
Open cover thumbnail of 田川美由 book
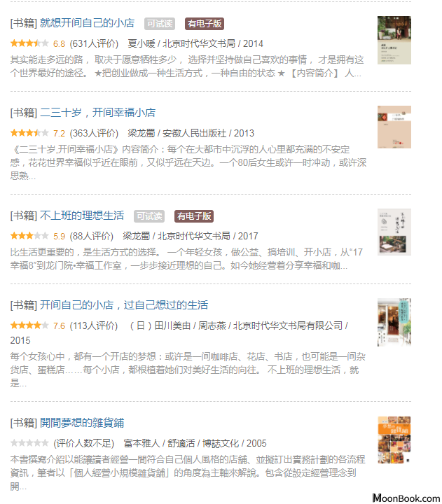(394, 323)
